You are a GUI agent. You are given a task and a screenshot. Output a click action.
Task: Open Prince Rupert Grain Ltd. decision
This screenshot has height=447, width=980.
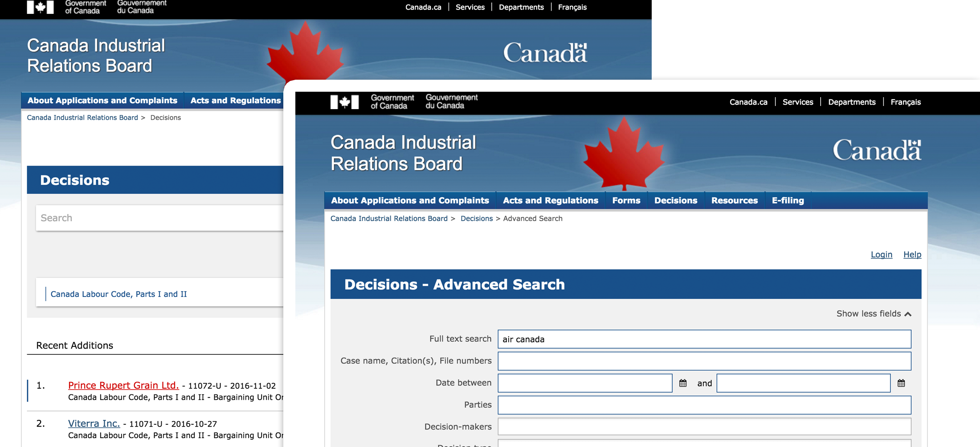pyautogui.click(x=123, y=385)
